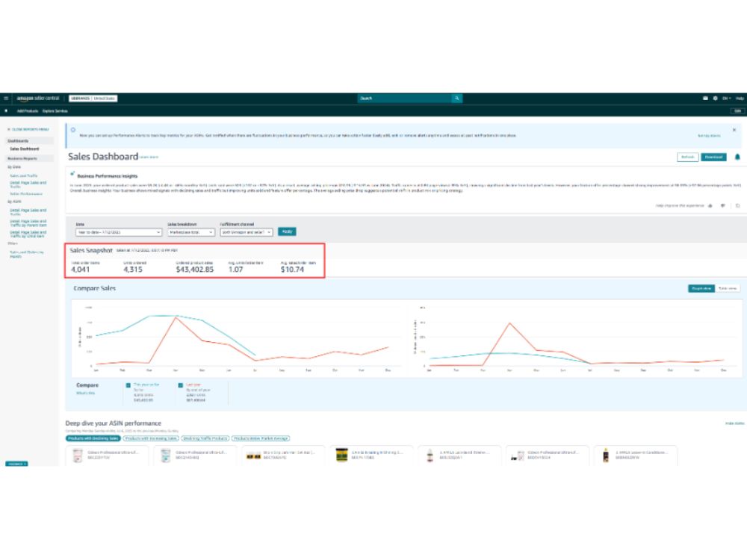Viewport: 747px width, 560px height.
Task: Click the What's this link under Compare
Action: click(x=86, y=393)
